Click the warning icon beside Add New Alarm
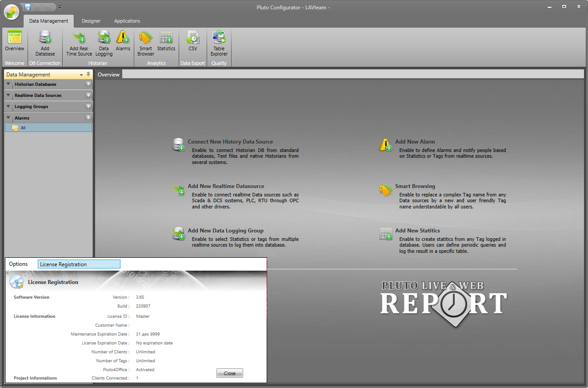This screenshot has width=588, height=388. [385, 144]
